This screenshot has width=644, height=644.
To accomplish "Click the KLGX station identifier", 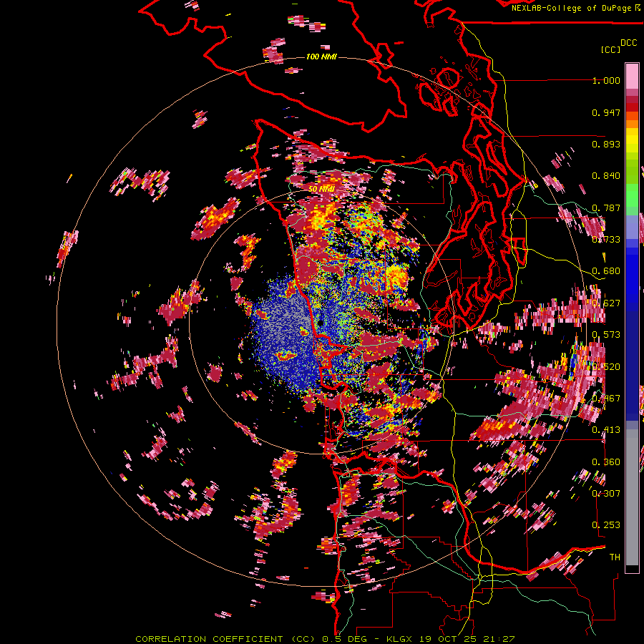I will click(401, 639).
